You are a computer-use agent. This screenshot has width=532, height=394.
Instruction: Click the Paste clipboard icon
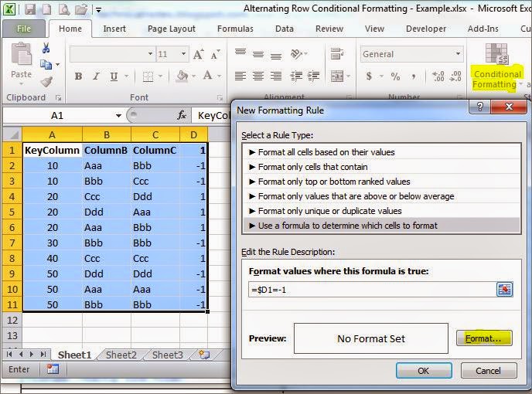(x=22, y=54)
